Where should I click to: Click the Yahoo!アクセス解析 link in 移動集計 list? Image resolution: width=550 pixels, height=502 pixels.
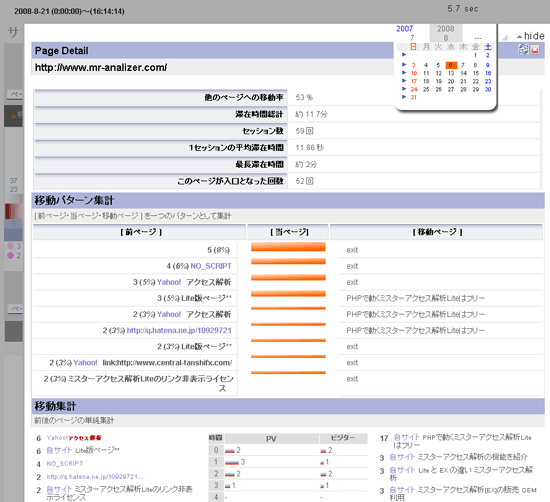click(74, 438)
